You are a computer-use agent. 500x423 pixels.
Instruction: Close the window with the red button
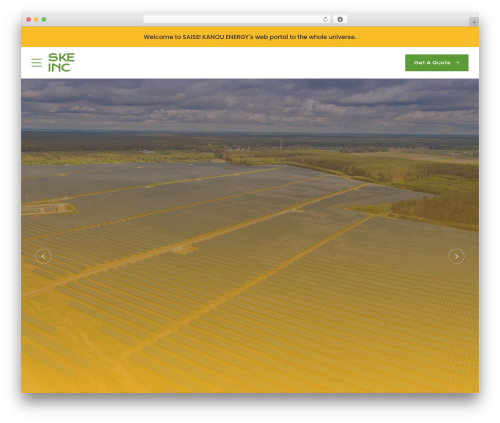[x=29, y=20]
